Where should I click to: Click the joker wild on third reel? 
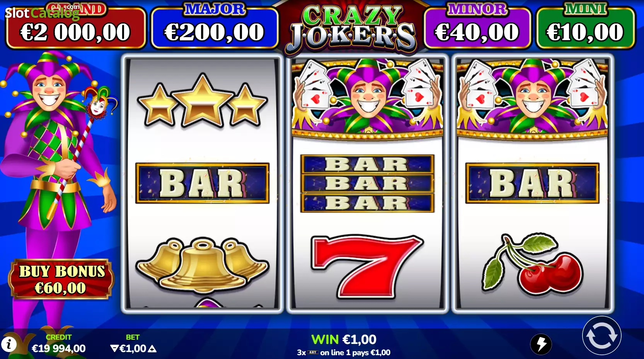[532, 98]
